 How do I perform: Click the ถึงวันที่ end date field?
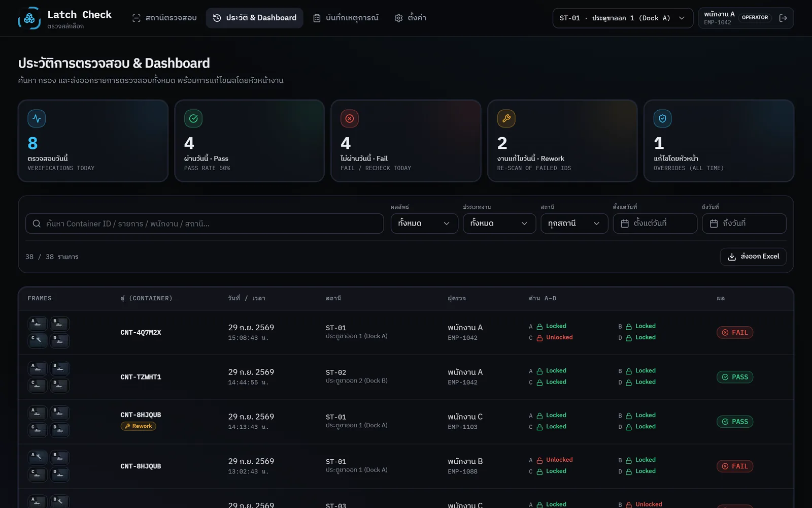click(744, 224)
